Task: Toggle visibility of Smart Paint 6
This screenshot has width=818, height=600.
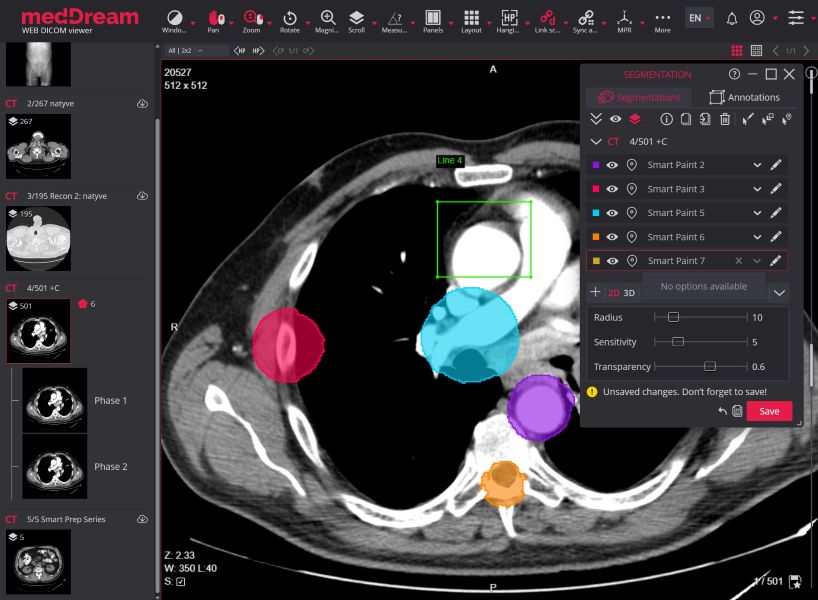Action: click(x=612, y=237)
